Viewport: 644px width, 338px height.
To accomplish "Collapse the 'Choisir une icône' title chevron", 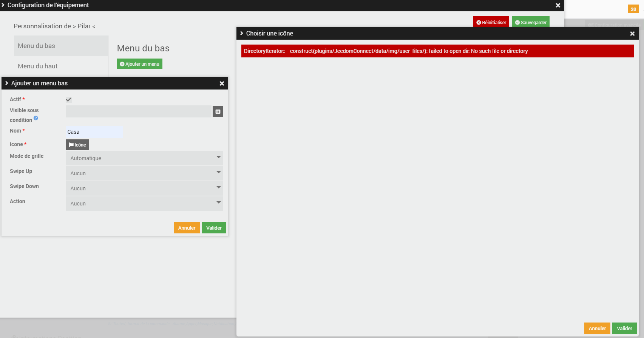I will [242, 33].
